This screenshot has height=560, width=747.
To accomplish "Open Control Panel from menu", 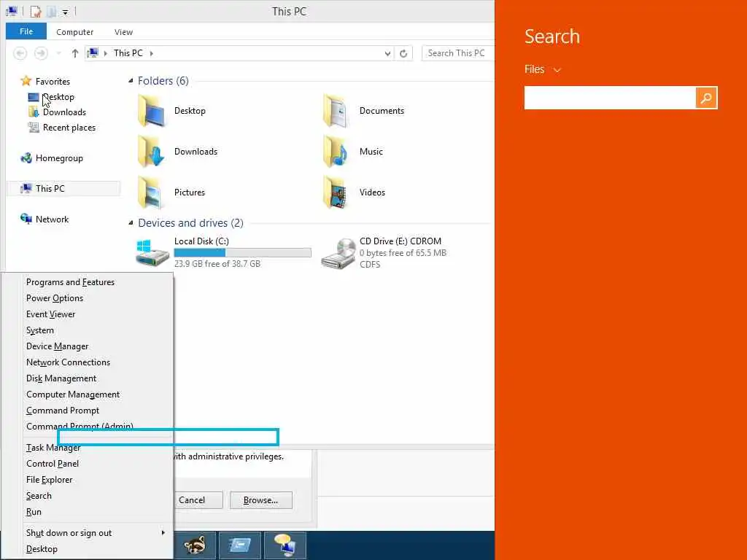I will pos(53,464).
